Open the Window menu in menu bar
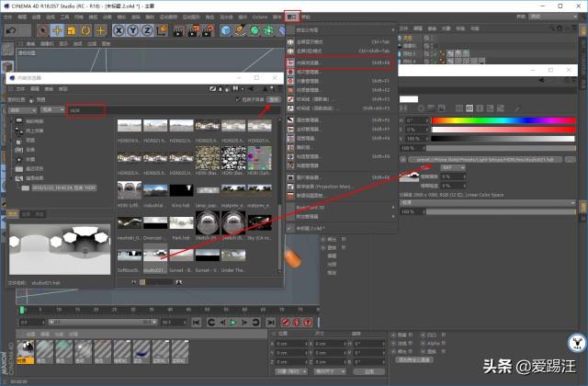Viewport: 588px width, 386px height. tap(292, 17)
